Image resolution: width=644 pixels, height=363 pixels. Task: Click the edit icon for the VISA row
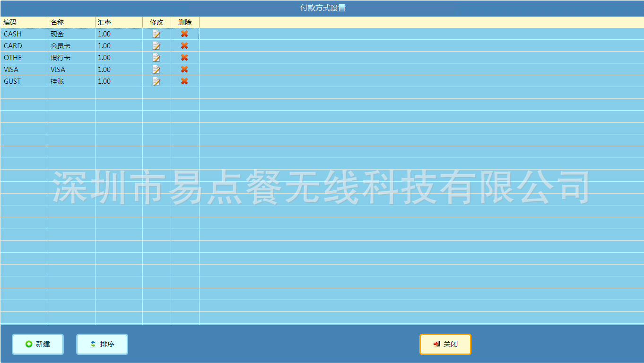pyautogui.click(x=157, y=70)
